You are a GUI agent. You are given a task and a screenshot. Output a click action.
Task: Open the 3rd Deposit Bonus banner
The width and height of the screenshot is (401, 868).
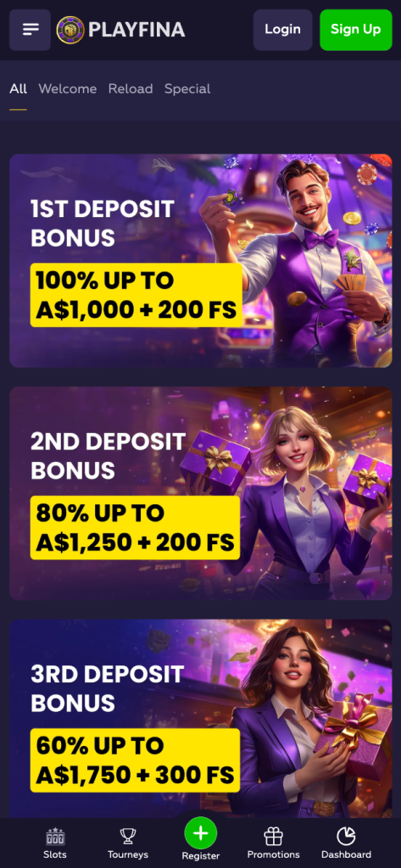200,719
